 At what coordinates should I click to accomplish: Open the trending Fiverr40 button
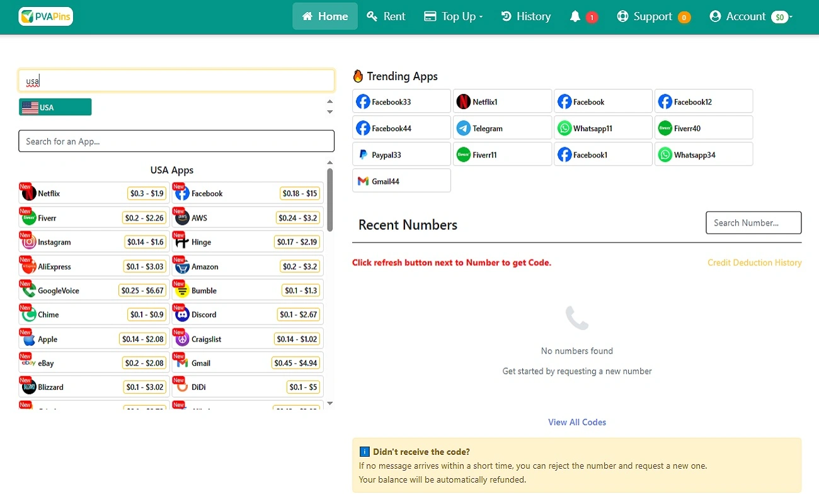coord(704,129)
